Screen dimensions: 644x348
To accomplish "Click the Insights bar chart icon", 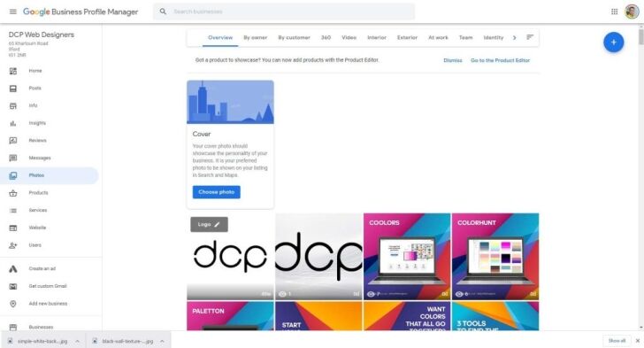I will pos(13,123).
